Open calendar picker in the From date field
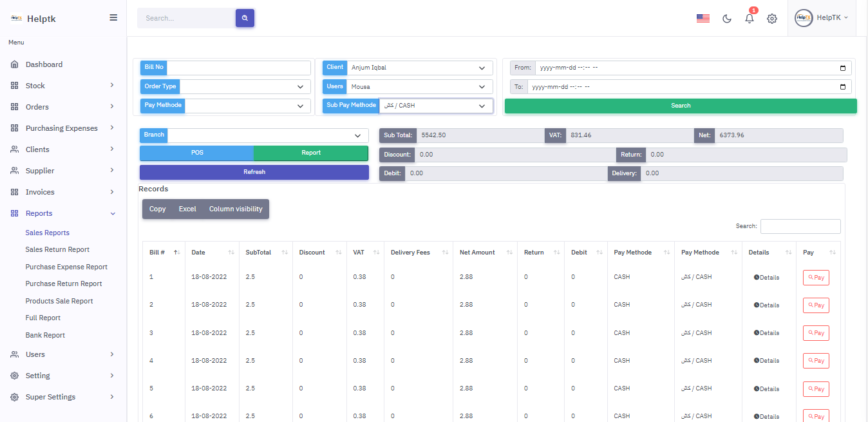The height and width of the screenshot is (422, 868). pos(843,68)
